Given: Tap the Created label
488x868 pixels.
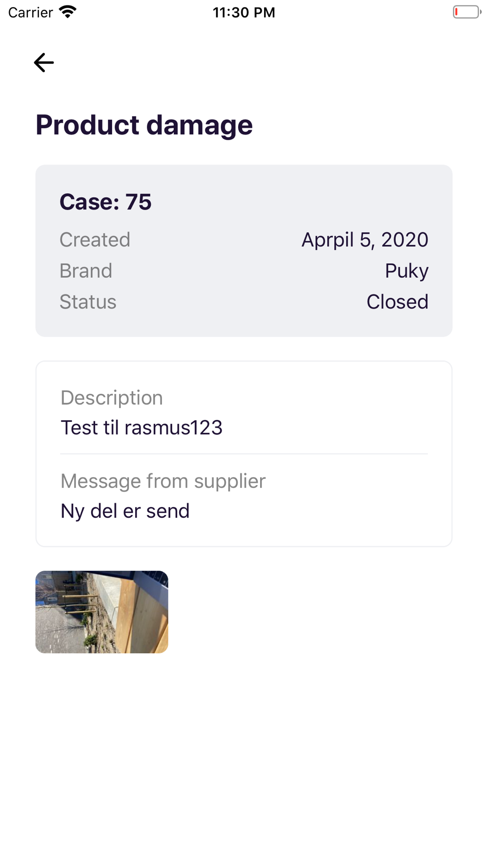Looking at the screenshot, I should click(95, 240).
